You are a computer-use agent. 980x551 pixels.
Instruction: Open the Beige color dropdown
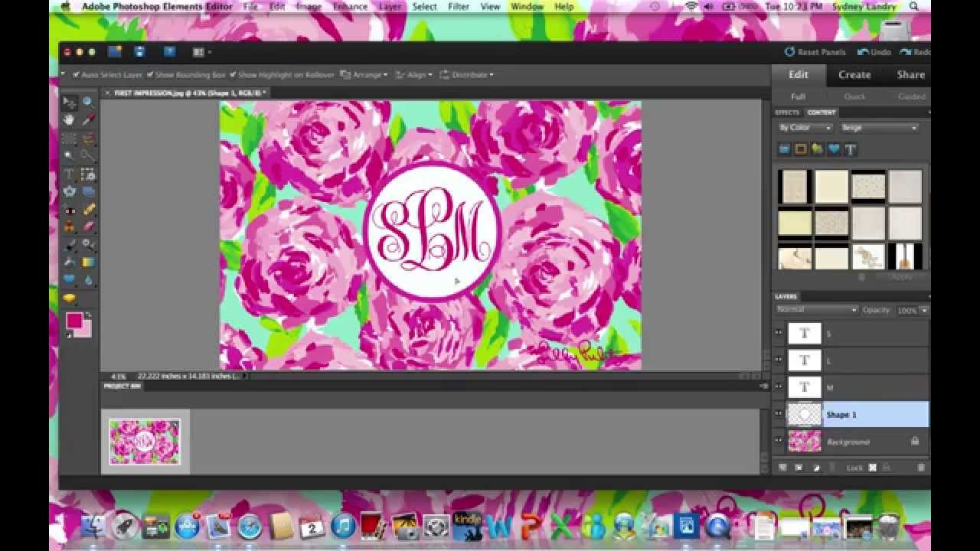point(878,128)
